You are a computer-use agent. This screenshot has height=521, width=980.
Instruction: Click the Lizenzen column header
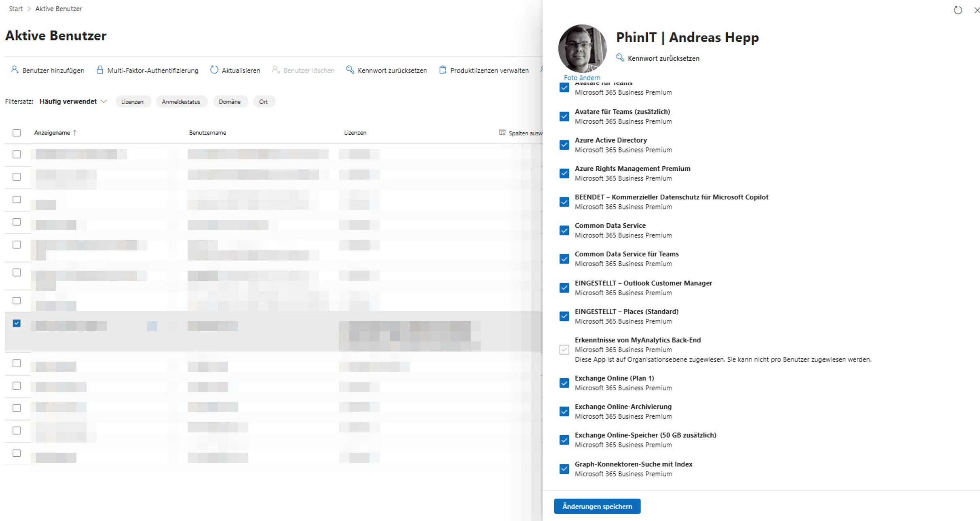point(355,133)
